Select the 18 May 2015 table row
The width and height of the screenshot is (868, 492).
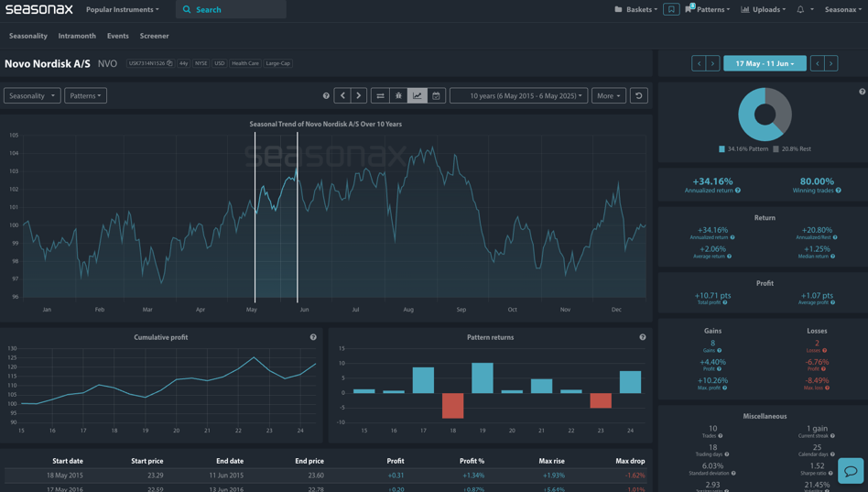pos(327,476)
